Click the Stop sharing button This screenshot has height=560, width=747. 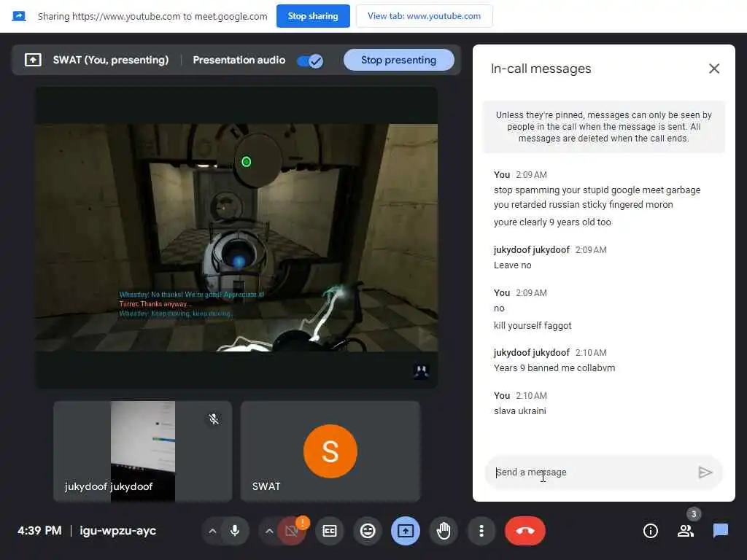click(313, 16)
